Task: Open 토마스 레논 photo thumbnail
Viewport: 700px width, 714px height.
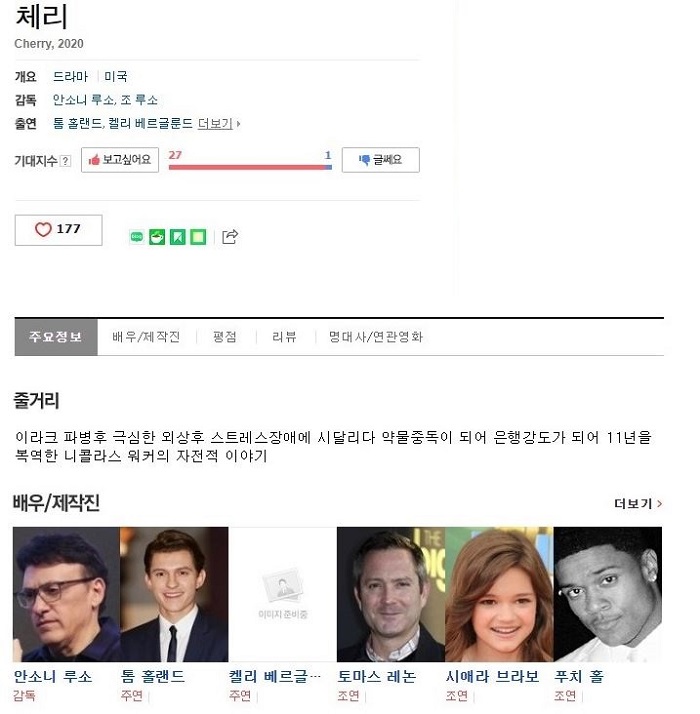Action: pos(391,594)
